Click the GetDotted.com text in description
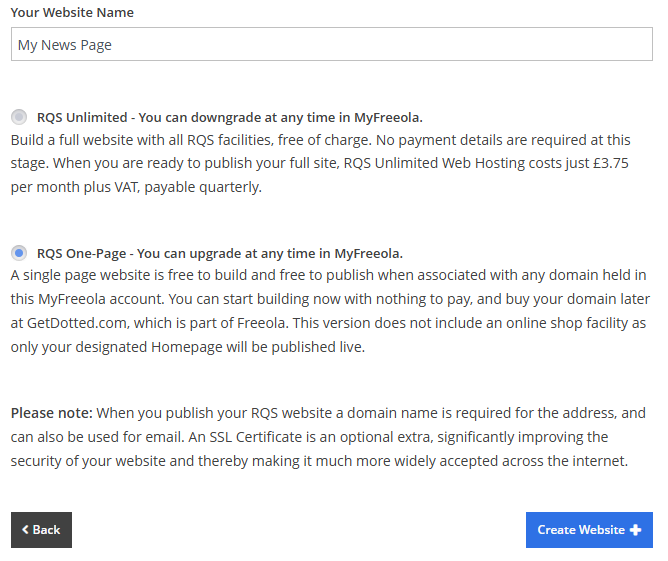 tap(77, 323)
